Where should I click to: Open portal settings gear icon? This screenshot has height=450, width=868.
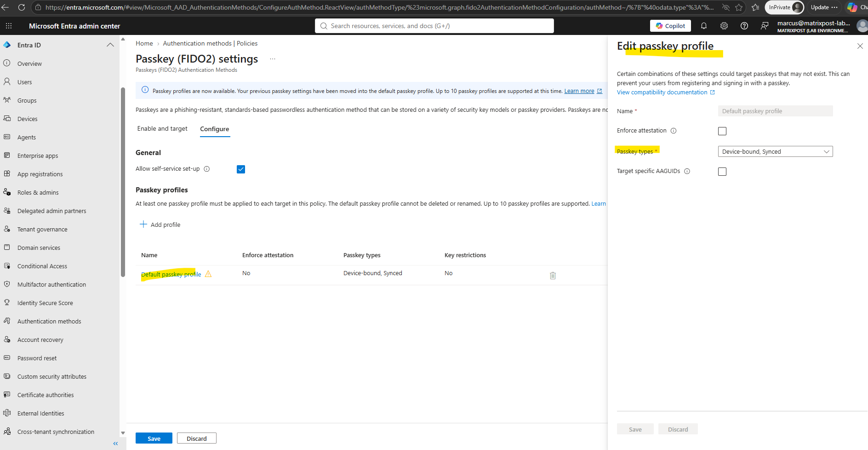click(724, 26)
